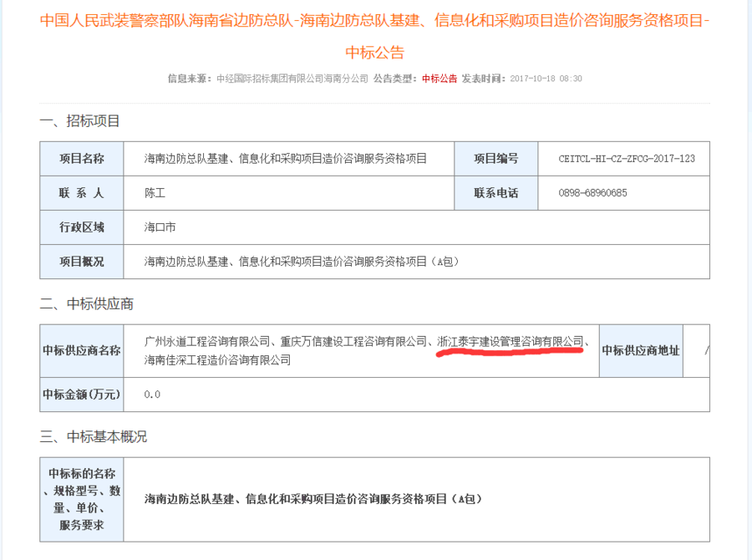Select project number CEITCL-HI-CZ-ZFCG-2017-123

[x=627, y=158]
